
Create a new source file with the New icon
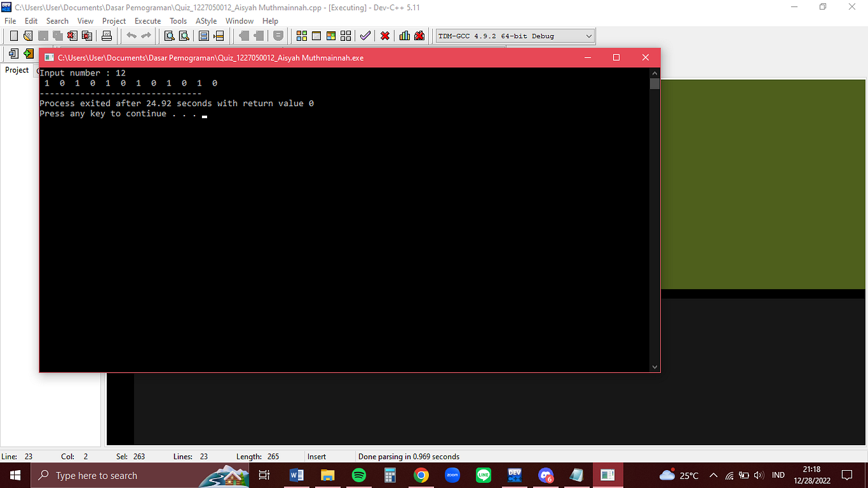(x=13, y=36)
